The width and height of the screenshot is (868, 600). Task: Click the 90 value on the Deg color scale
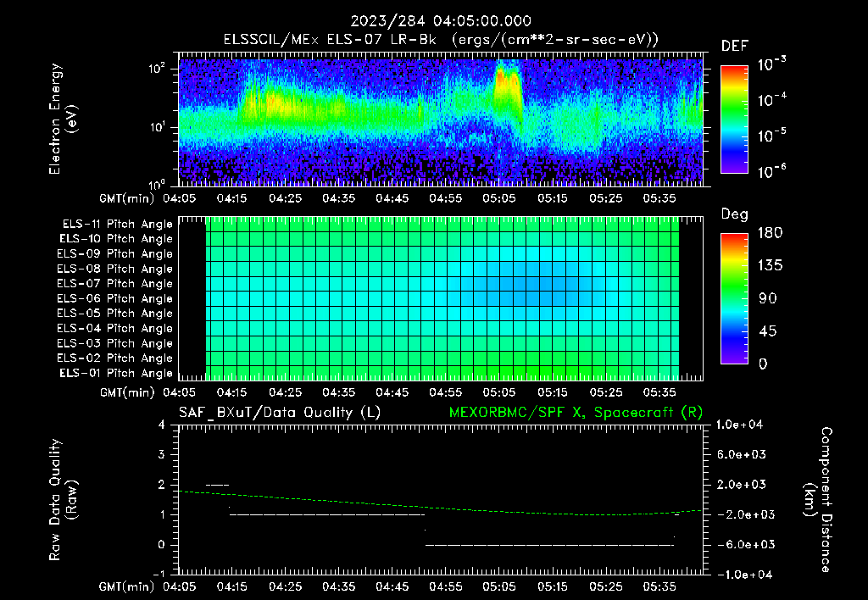coord(767,299)
